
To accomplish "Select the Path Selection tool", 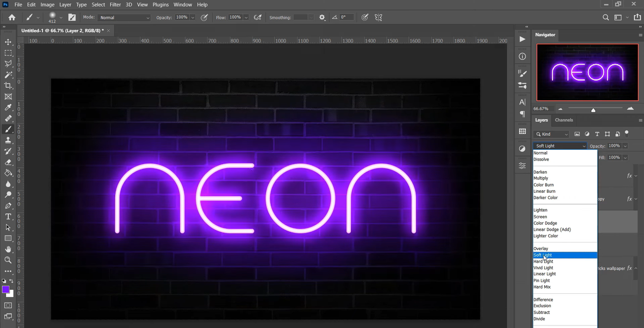I will tap(8, 227).
